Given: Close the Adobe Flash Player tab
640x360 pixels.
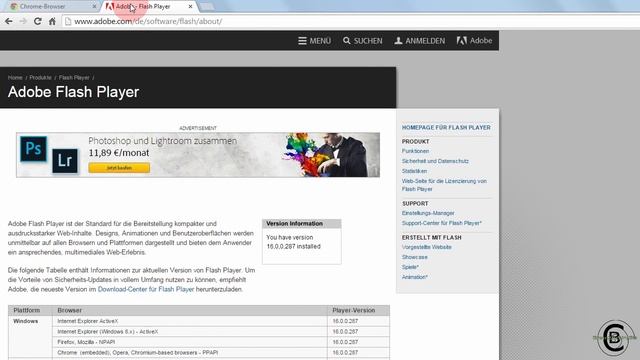Looking at the screenshot, I should 190,7.
